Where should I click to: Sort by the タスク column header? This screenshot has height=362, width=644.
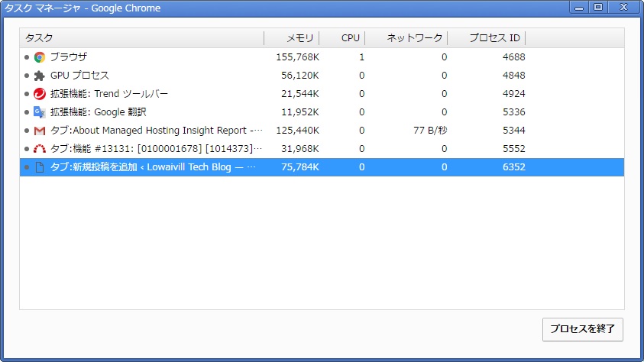(x=141, y=38)
